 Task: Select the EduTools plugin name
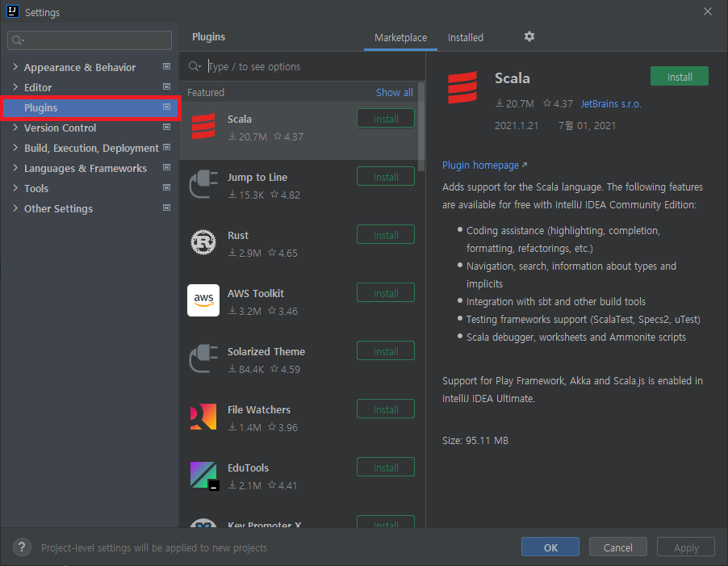pos(248,467)
